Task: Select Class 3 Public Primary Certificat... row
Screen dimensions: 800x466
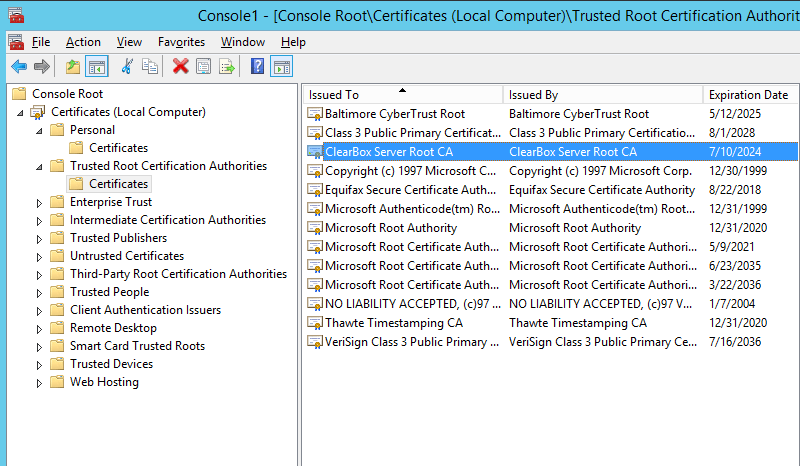Action: point(552,133)
